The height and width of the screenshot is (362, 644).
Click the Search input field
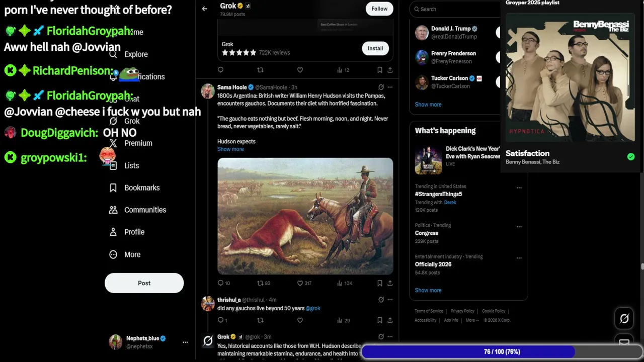(455, 9)
